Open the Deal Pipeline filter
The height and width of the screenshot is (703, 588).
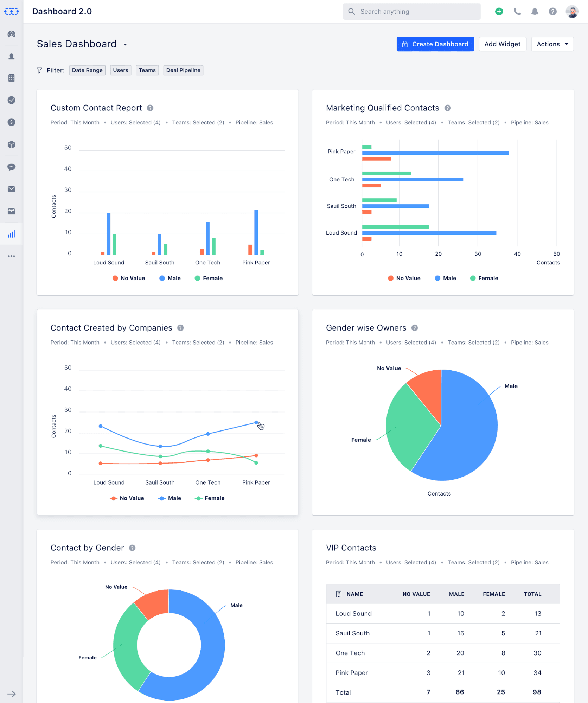(183, 70)
